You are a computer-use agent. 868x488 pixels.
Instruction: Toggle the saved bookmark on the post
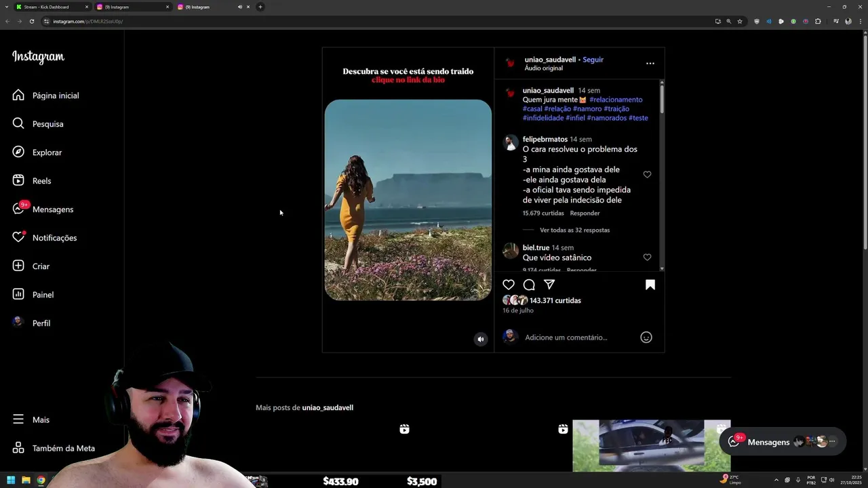click(650, 285)
